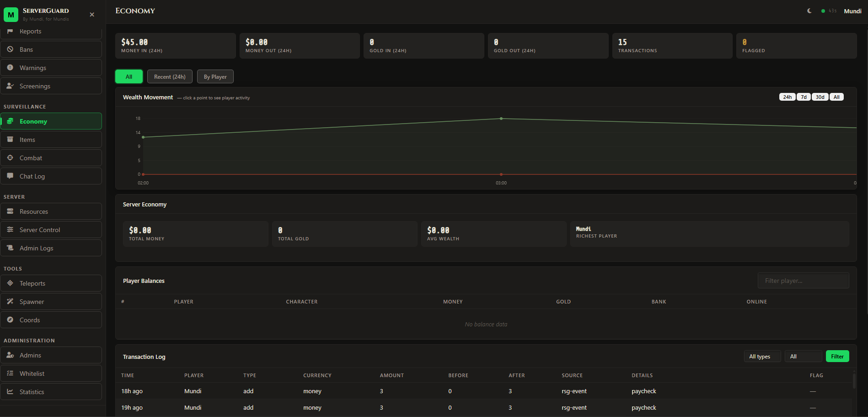Open the Mundi user menu
This screenshot has width=868, height=417.
[x=852, y=11]
